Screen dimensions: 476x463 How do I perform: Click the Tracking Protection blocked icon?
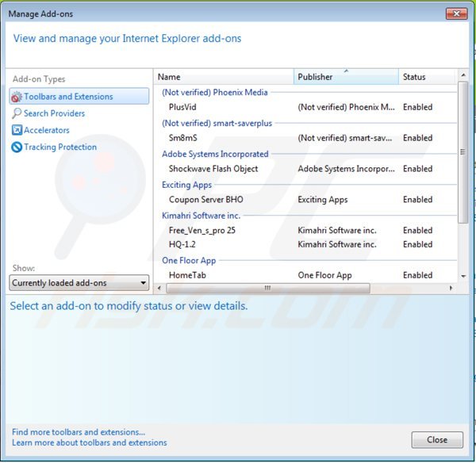(x=17, y=147)
